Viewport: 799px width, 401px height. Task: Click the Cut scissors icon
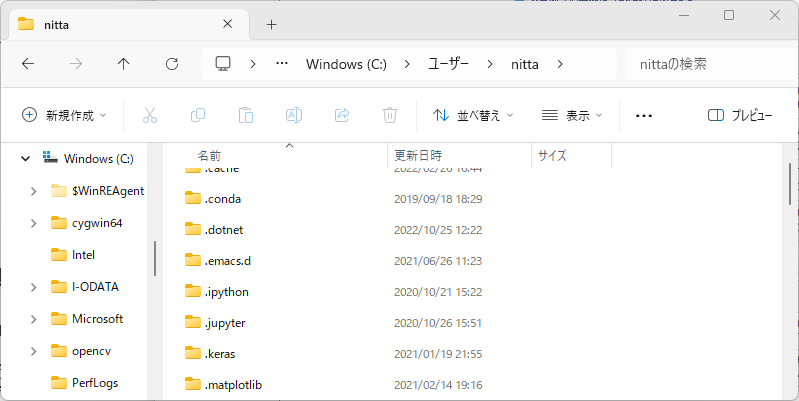(x=150, y=115)
